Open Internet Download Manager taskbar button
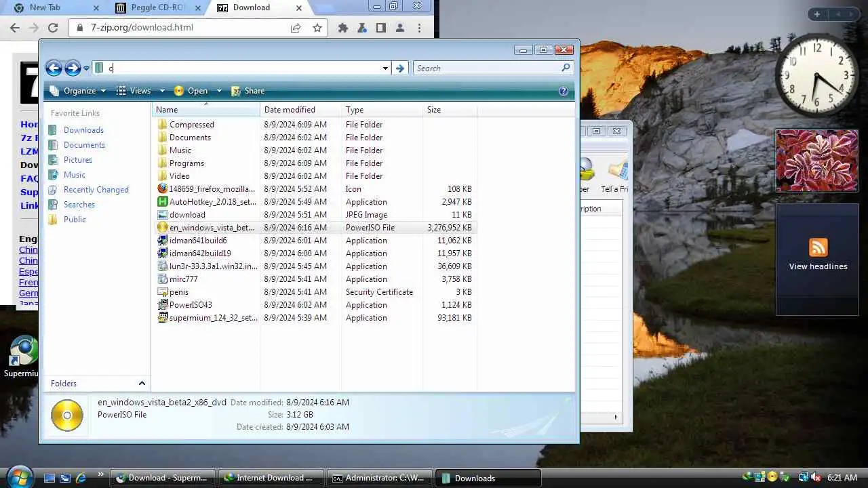Screen dimensions: 868x488 (271, 478)
